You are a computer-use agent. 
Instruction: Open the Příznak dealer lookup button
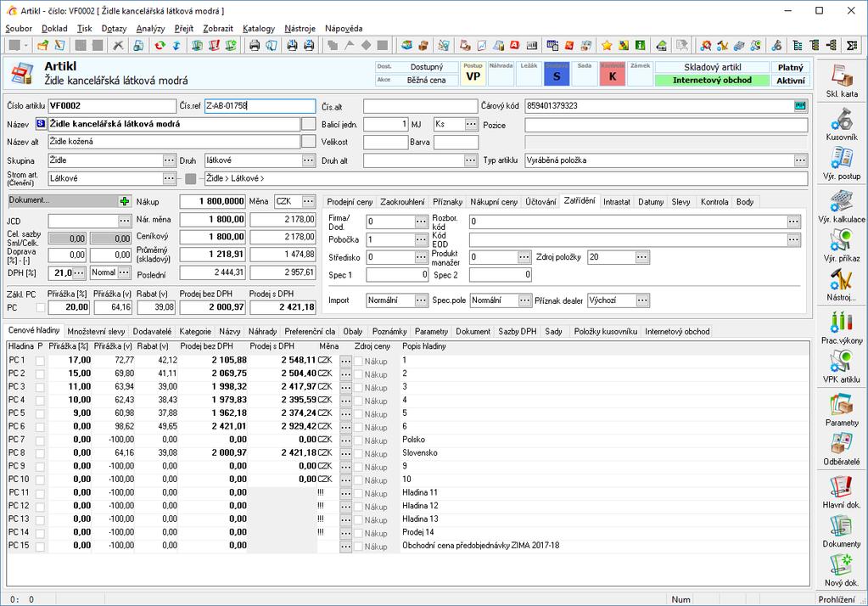click(642, 300)
